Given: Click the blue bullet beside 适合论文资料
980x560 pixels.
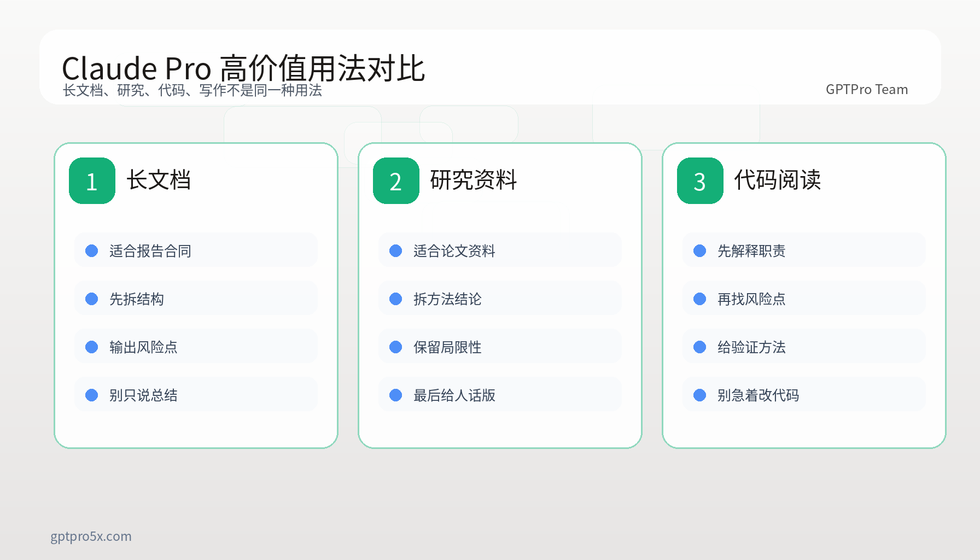Looking at the screenshot, I should 396,251.
